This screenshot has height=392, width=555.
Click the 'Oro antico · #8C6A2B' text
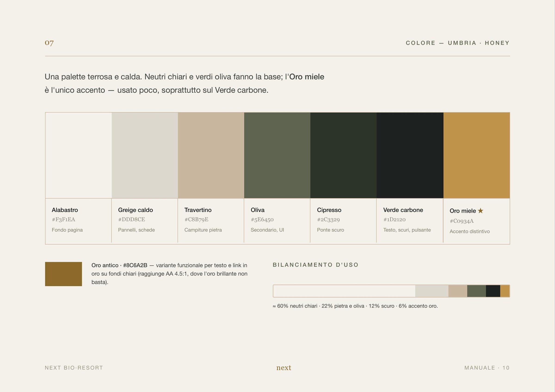tap(119, 265)
